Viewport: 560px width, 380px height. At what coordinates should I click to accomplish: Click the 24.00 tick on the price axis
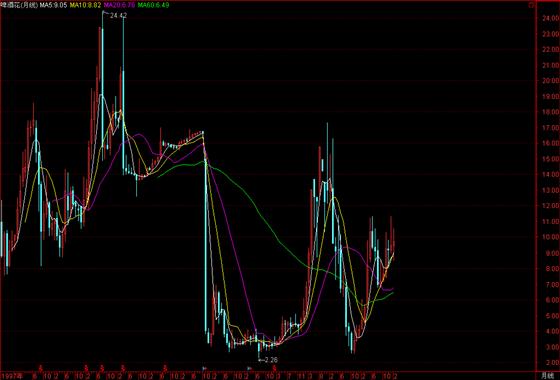pyautogui.click(x=550, y=18)
